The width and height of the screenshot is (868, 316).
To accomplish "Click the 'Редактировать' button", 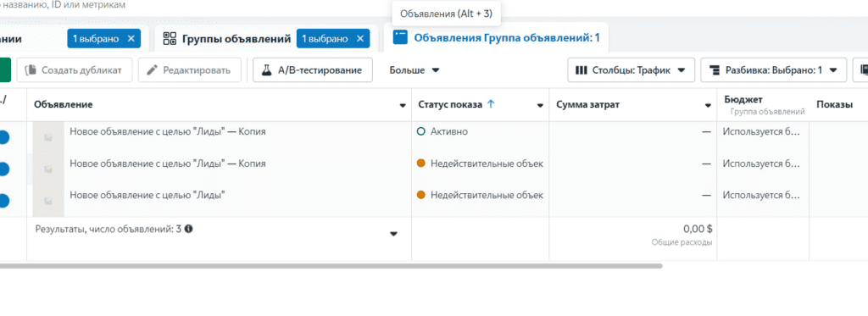I will coord(189,70).
